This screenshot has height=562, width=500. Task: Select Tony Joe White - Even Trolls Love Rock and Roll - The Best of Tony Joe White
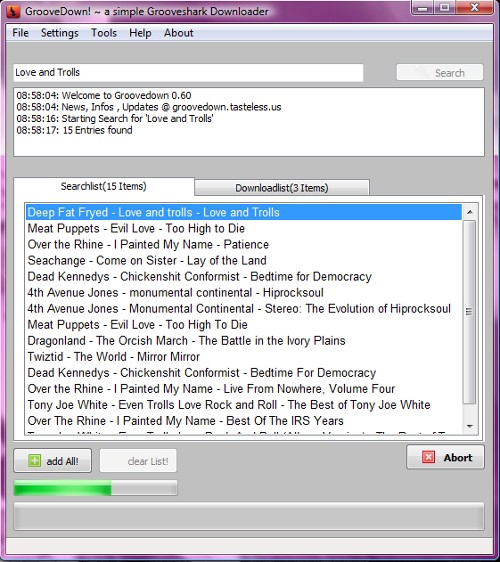(244, 405)
